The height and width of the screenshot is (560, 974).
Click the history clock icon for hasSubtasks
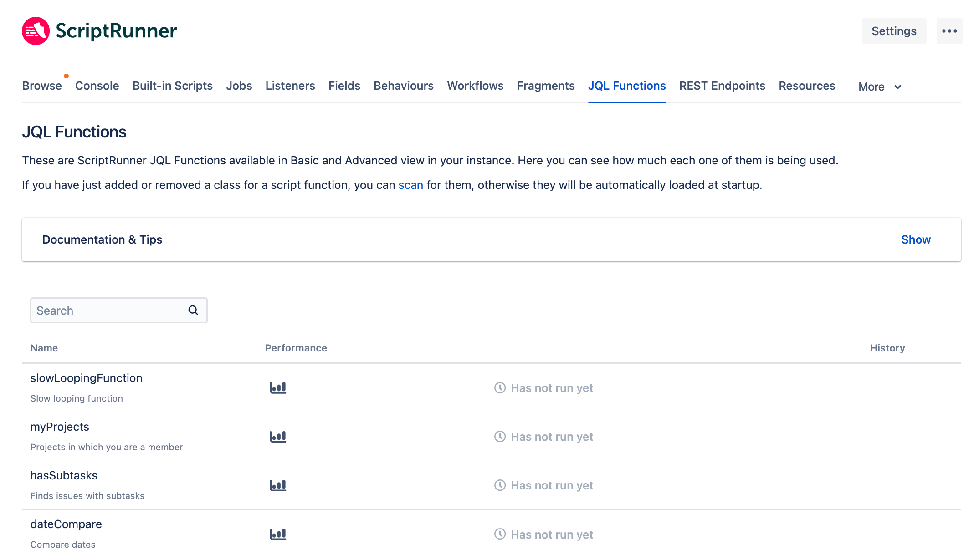coord(500,485)
